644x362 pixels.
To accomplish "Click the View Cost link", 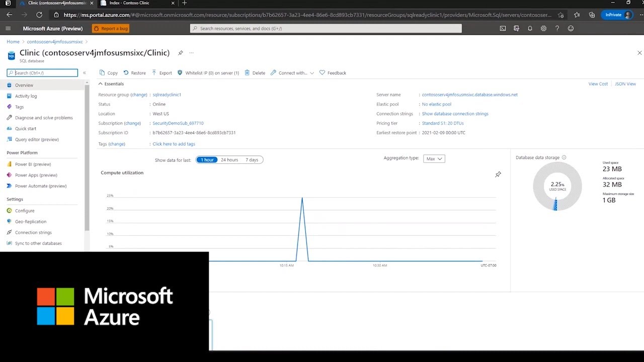I will click(x=598, y=84).
